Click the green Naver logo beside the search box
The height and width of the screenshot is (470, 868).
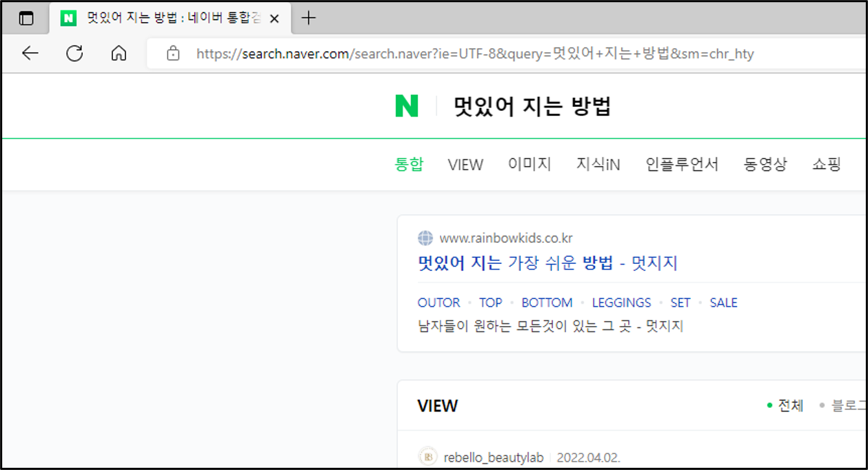pos(407,106)
